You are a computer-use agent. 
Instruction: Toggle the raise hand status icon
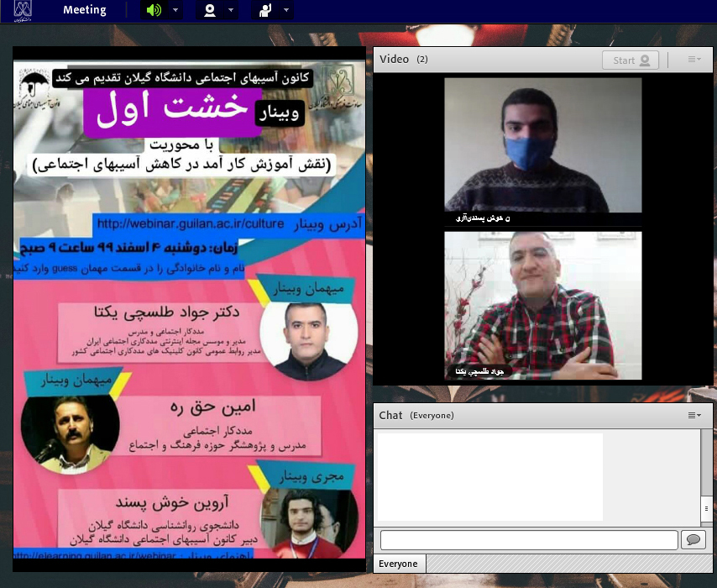[265, 11]
